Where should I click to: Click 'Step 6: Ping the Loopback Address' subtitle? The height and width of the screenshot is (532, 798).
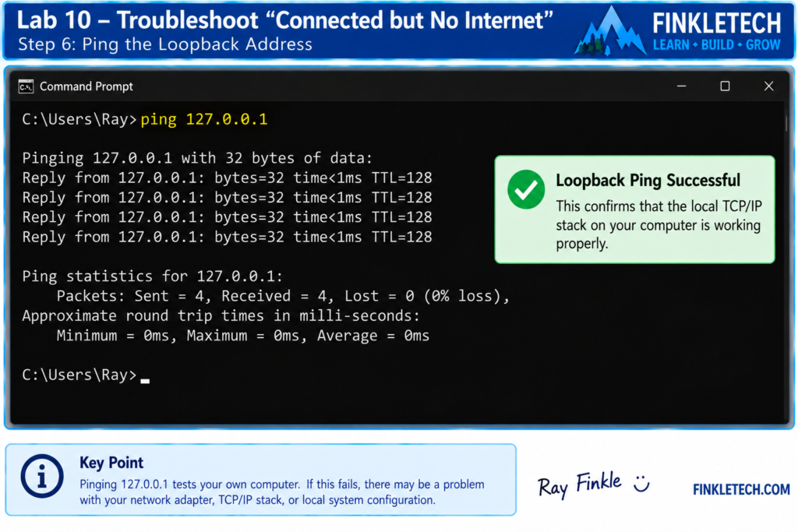(165, 44)
